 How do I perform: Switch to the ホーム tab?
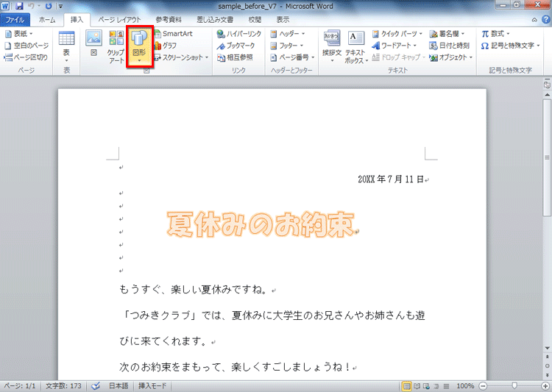pyautogui.click(x=47, y=20)
